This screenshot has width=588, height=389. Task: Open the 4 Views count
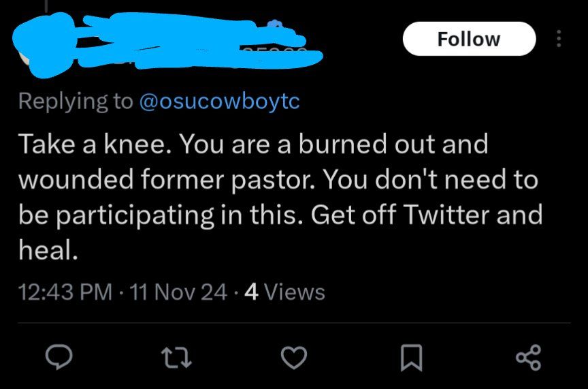pyautogui.click(x=284, y=292)
